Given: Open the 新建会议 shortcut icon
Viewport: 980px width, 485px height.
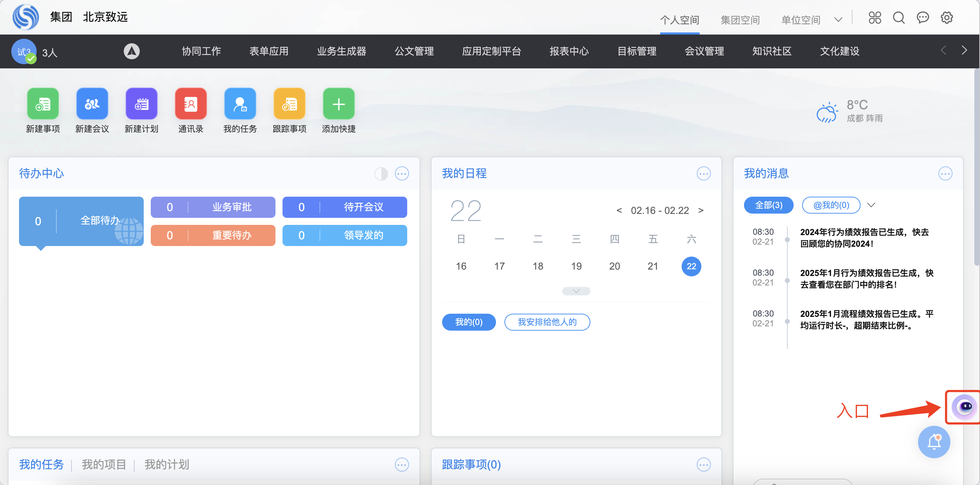Looking at the screenshot, I should (92, 104).
